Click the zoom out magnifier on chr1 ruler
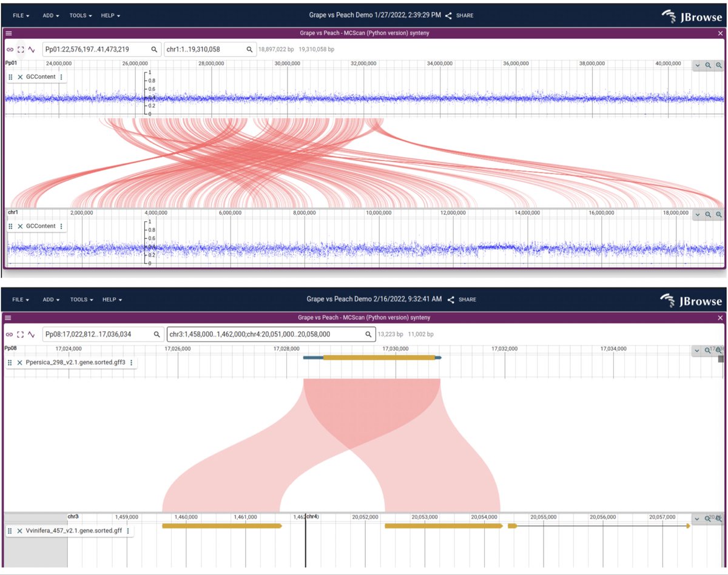Image resolution: width=728 pixels, height=575 pixels. (707, 214)
